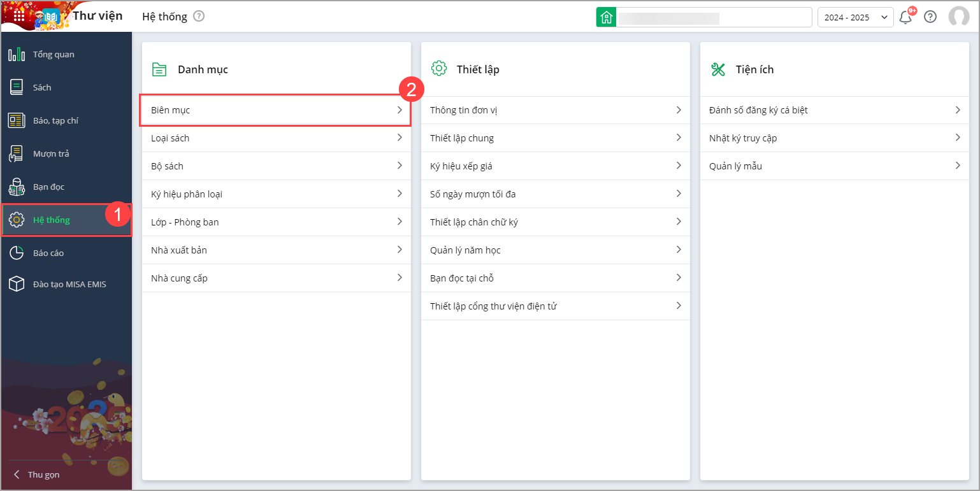Open Đào tạo MISA EMIS menu item
Viewport: 980px width, 491px height.
[x=69, y=284]
